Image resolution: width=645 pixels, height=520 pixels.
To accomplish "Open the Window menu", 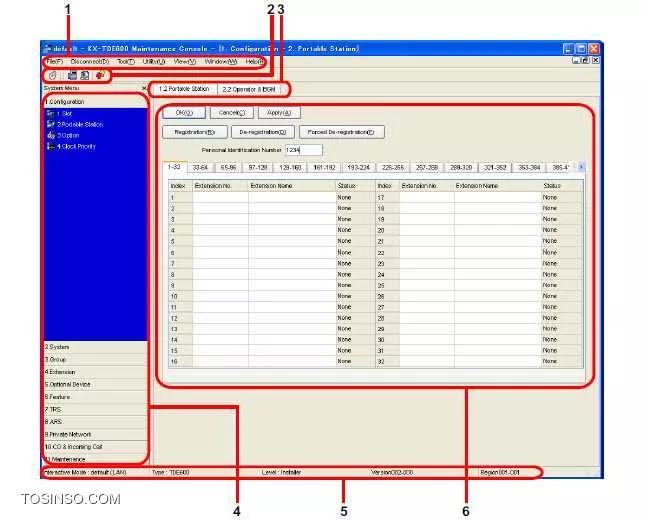I will (x=221, y=62).
